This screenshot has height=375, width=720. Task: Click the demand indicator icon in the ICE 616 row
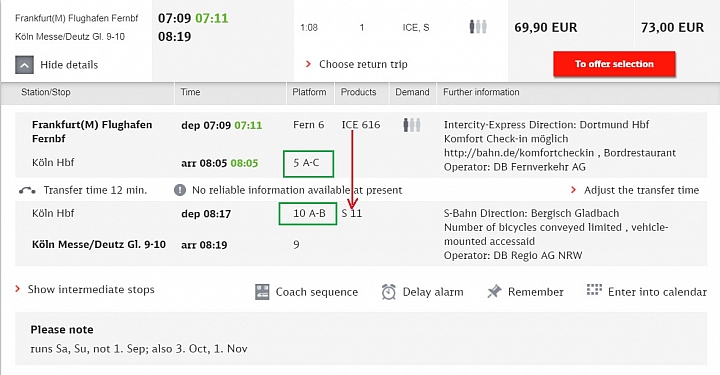[x=412, y=125]
